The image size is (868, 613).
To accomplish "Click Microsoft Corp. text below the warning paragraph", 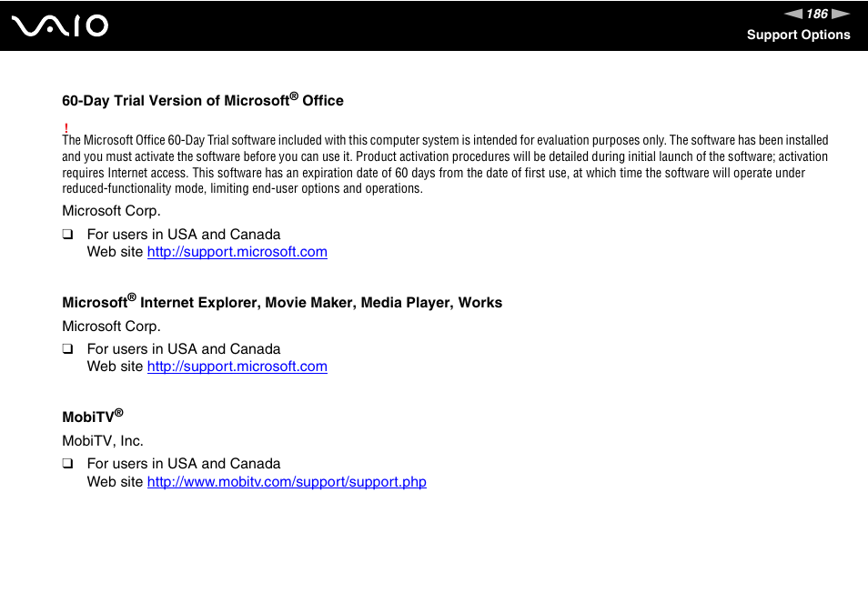I will [x=111, y=211].
